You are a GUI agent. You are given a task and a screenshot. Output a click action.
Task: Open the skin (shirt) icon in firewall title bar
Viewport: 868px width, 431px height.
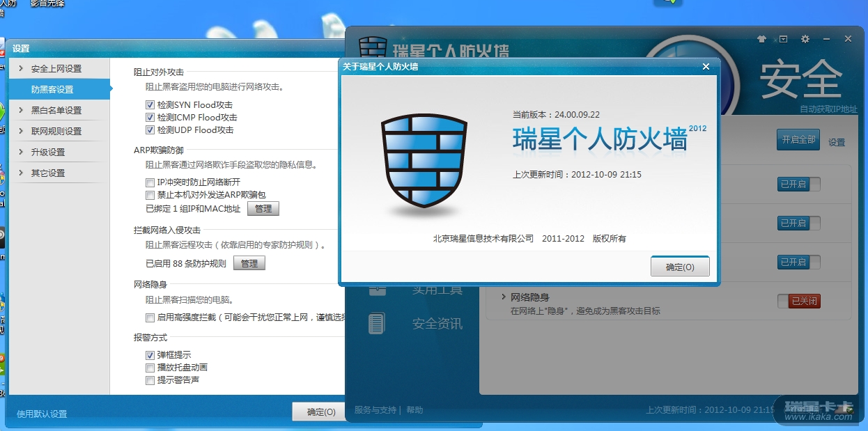click(761, 39)
